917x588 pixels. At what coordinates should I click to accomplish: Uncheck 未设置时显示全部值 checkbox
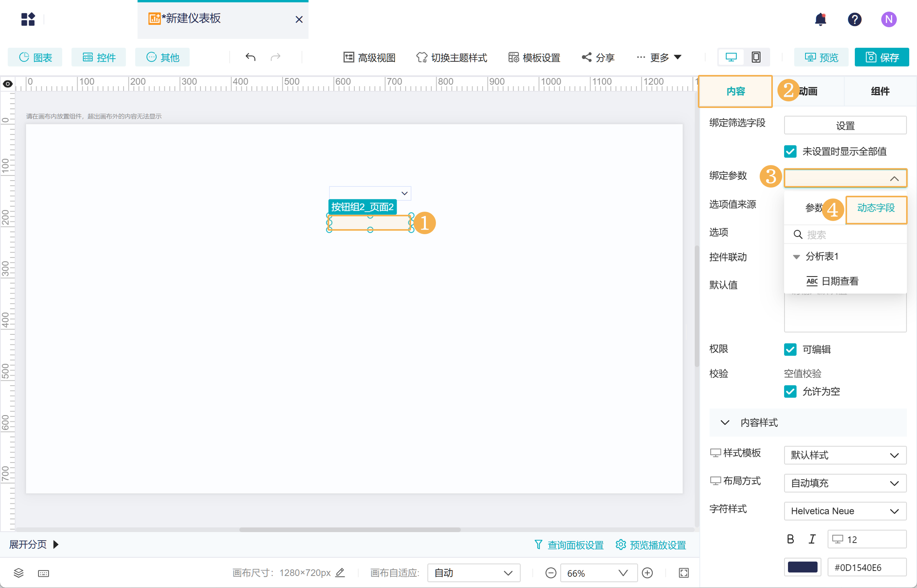click(x=790, y=151)
